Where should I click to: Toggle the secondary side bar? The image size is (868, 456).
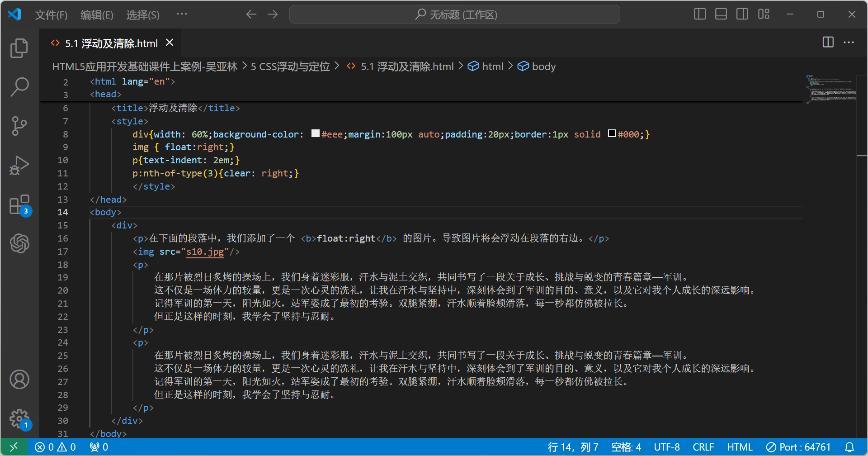pos(742,14)
